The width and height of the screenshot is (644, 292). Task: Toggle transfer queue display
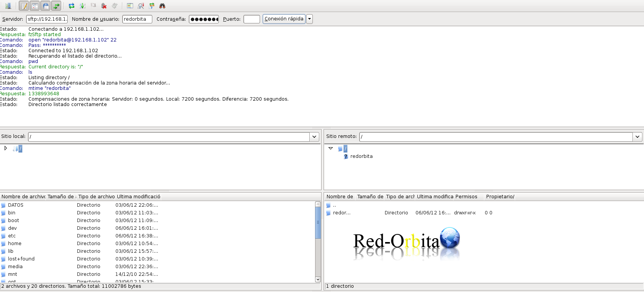click(56, 6)
